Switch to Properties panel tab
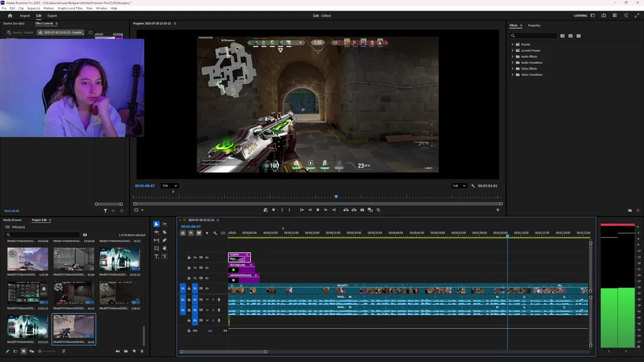 534,25
